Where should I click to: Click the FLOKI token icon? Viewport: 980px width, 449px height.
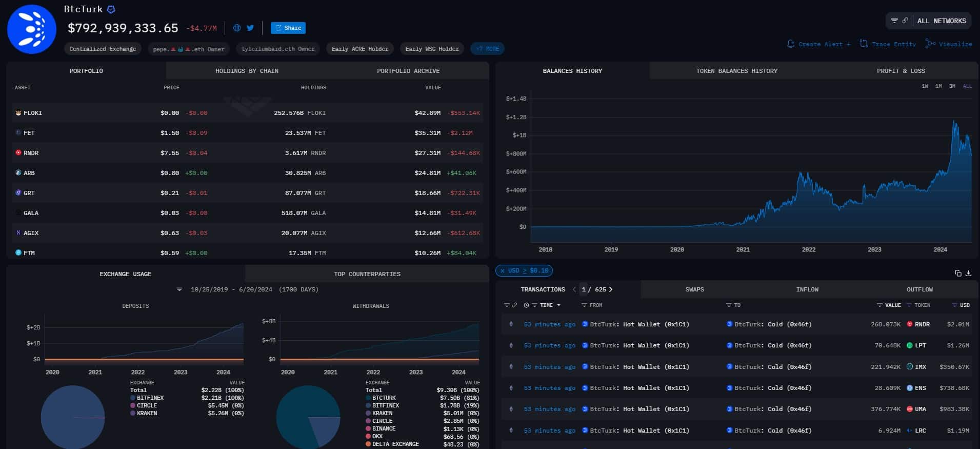click(18, 113)
